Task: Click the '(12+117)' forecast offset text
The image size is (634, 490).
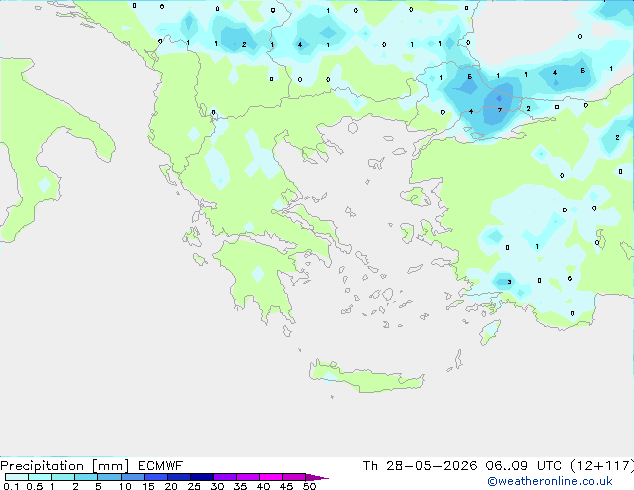Action: 602,466
